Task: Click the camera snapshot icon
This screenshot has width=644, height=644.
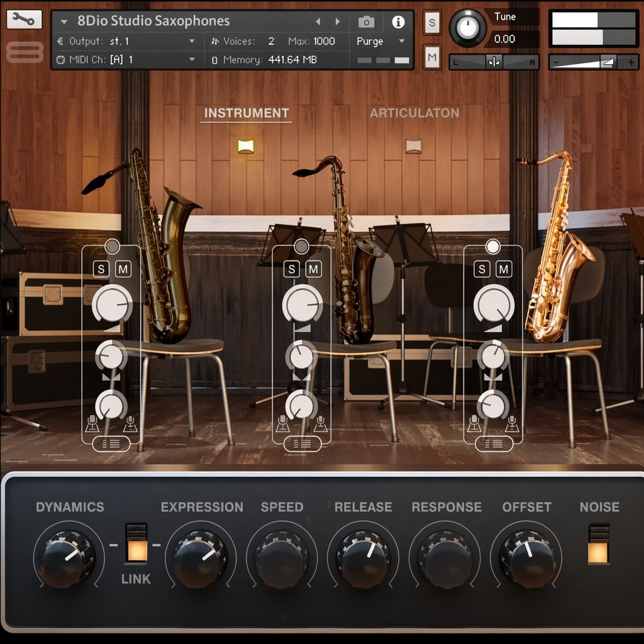Action: (x=366, y=21)
